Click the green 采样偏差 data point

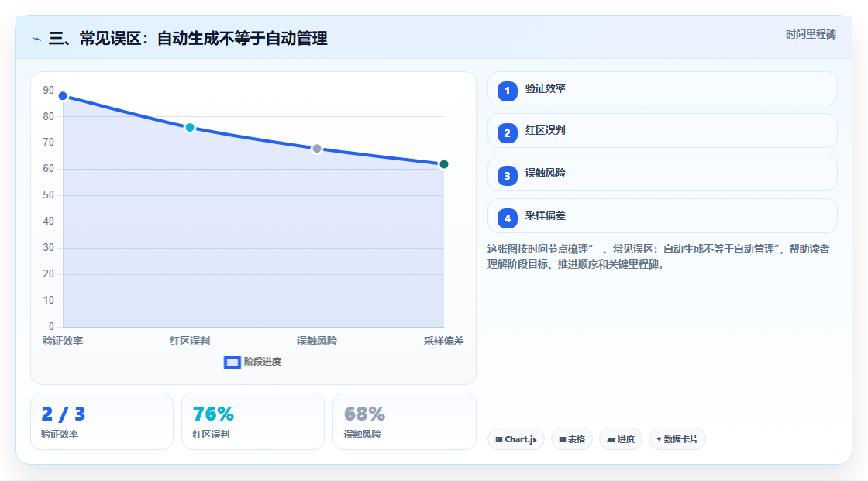(x=443, y=164)
